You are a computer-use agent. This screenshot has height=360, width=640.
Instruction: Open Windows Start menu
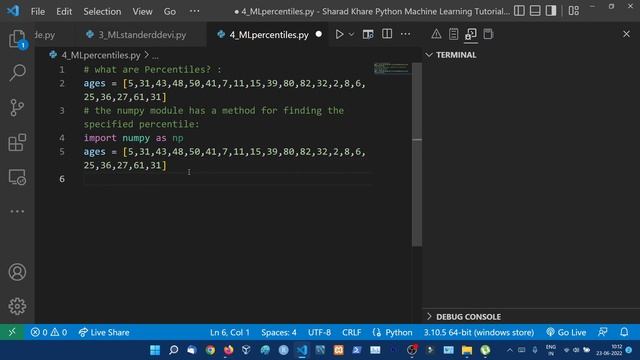point(155,350)
